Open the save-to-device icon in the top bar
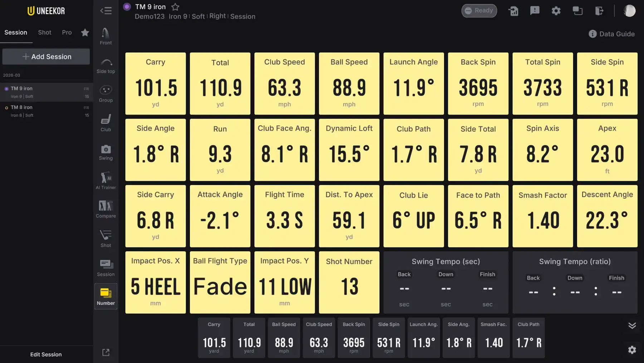The width and height of the screenshot is (644, 363). click(513, 11)
